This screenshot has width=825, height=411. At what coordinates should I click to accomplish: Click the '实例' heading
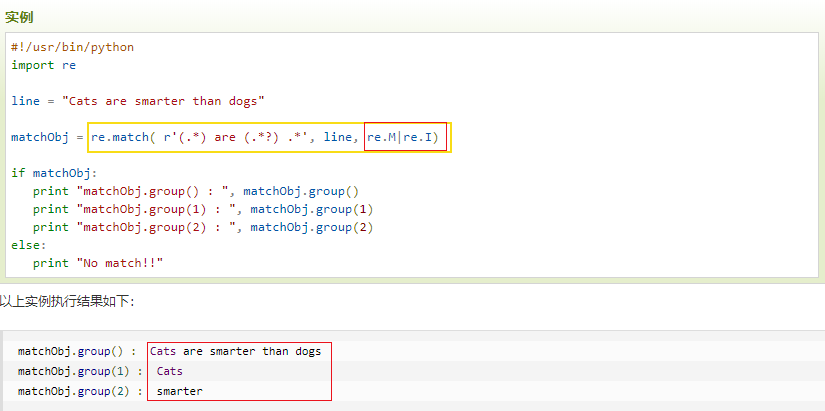(x=19, y=17)
